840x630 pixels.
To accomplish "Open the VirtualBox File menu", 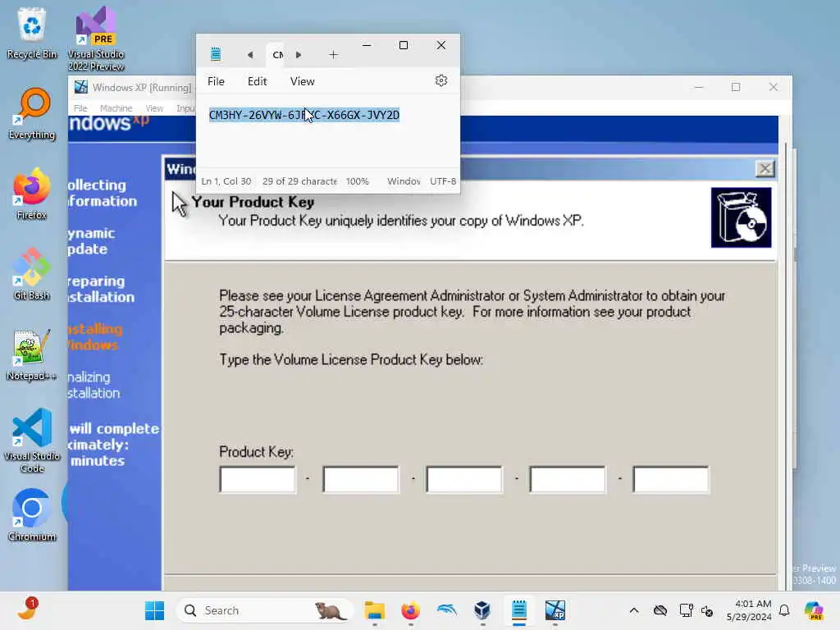I will pyautogui.click(x=80, y=108).
